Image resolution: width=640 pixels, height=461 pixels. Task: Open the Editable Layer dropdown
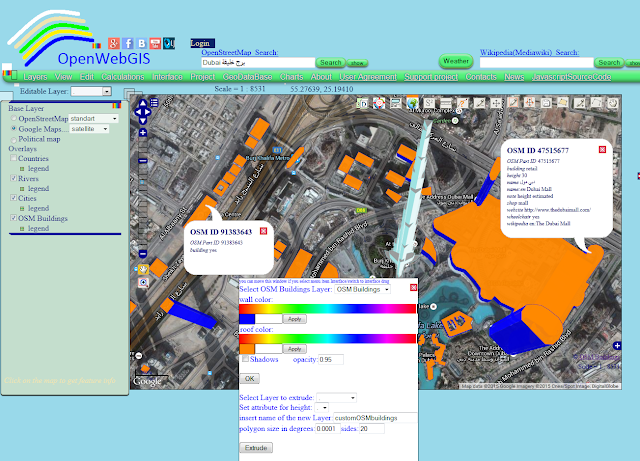[91, 91]
